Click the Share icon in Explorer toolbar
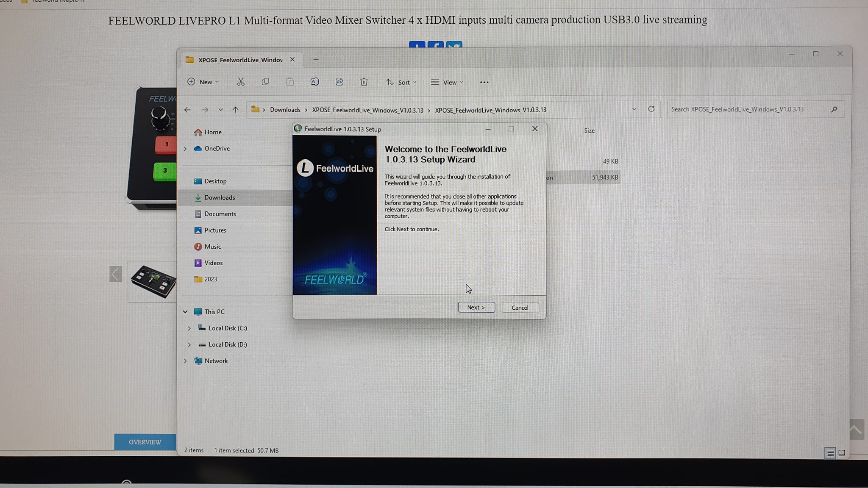868x488 pixels. (339, 82)
